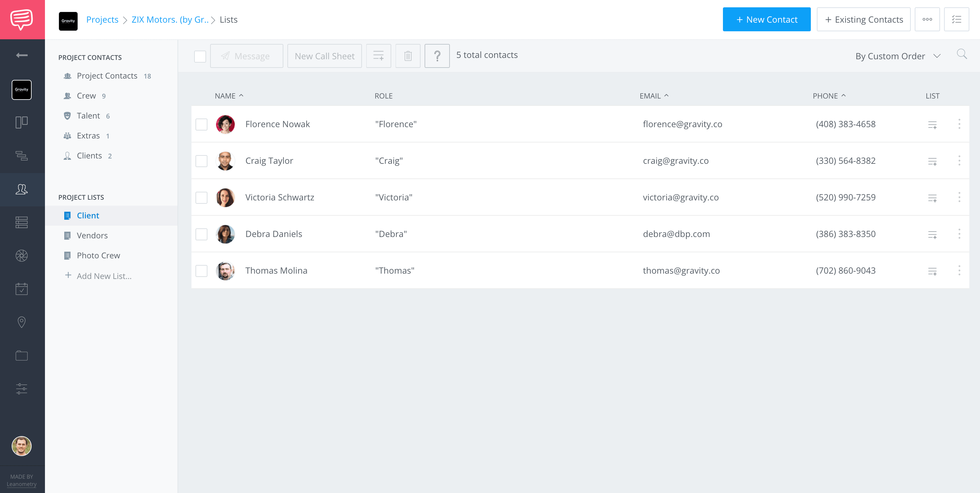Click the trash delete icon in toolbar
The height and width of the screenshot is (493, 980).
pyautogui.click(x=408, y=56)
